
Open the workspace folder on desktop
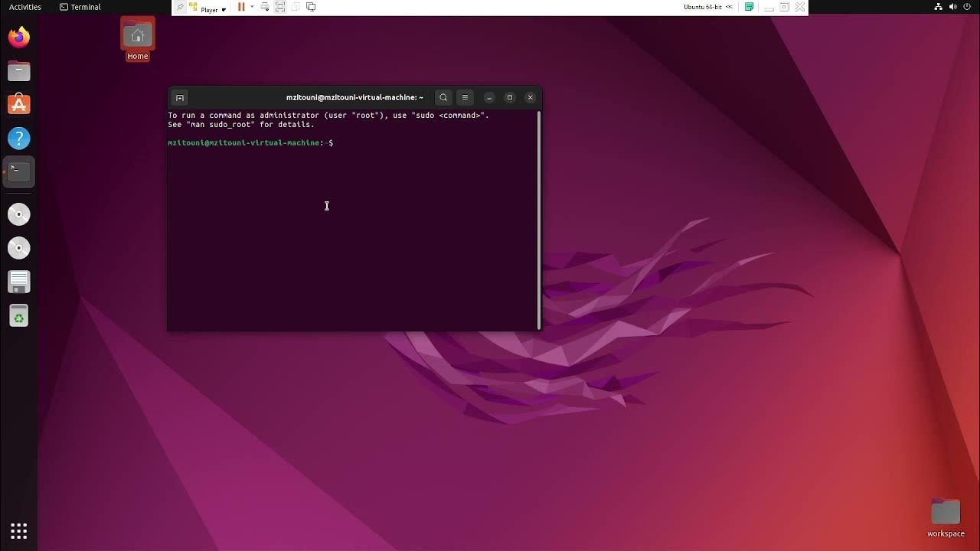click(x=946, y=518)
